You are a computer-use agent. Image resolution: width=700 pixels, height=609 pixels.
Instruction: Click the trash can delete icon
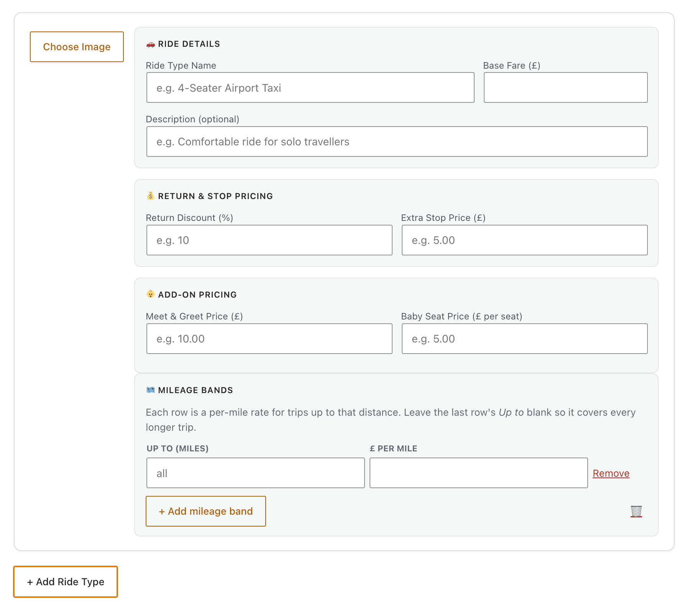(636, 511)
